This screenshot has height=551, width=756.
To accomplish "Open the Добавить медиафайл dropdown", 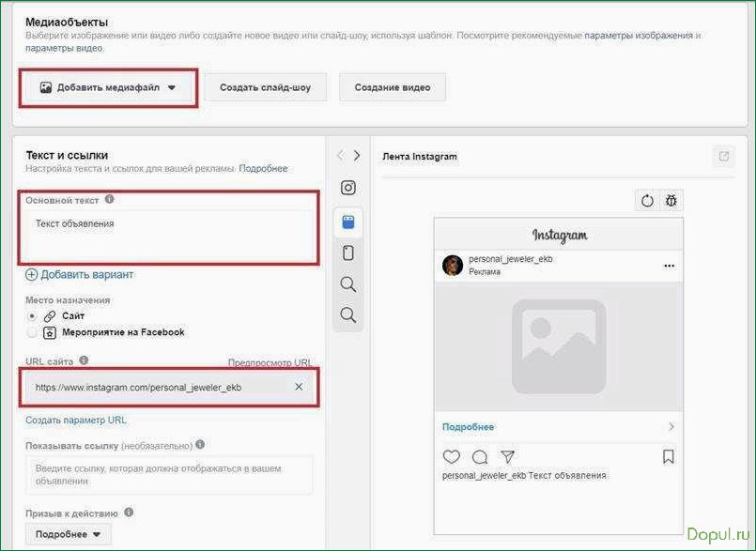I will pyautogui.click(x=108, y=87).
